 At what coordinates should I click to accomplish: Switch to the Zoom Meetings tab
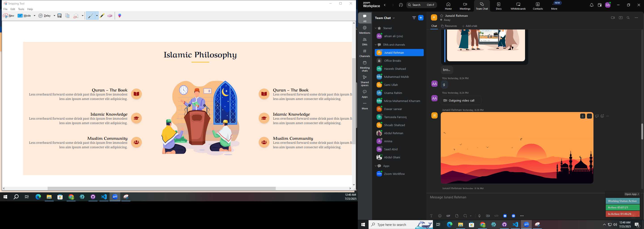[x=465, y=6]
